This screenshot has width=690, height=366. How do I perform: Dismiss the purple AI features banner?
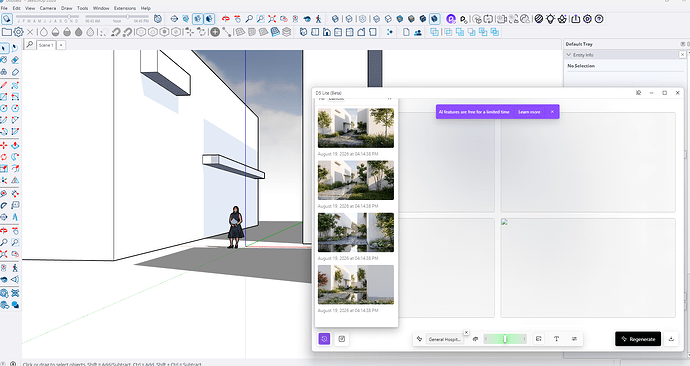[552, 112]
